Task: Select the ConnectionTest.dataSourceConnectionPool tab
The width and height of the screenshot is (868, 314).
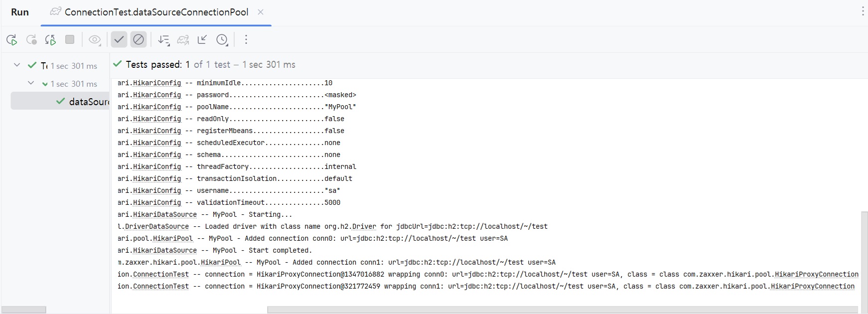Action: click(155, 12)
